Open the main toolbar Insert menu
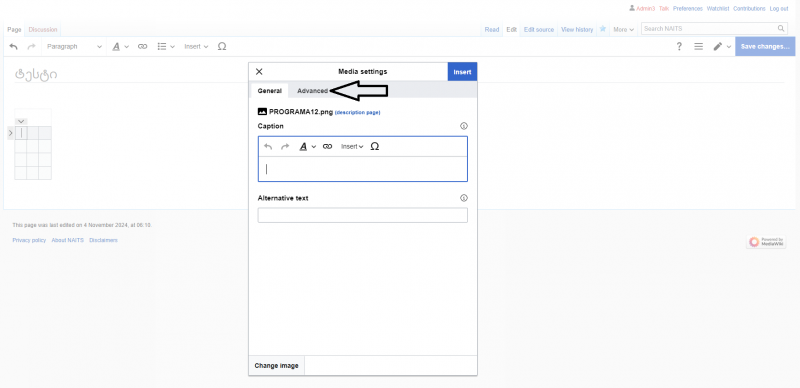Screen dimensions: 800x388 point(196,46)
